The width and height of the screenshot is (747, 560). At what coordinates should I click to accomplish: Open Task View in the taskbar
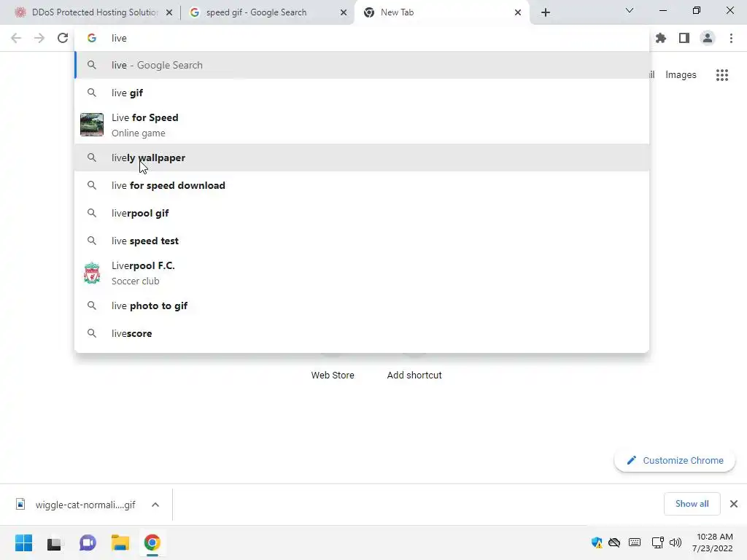pos(54,542)
